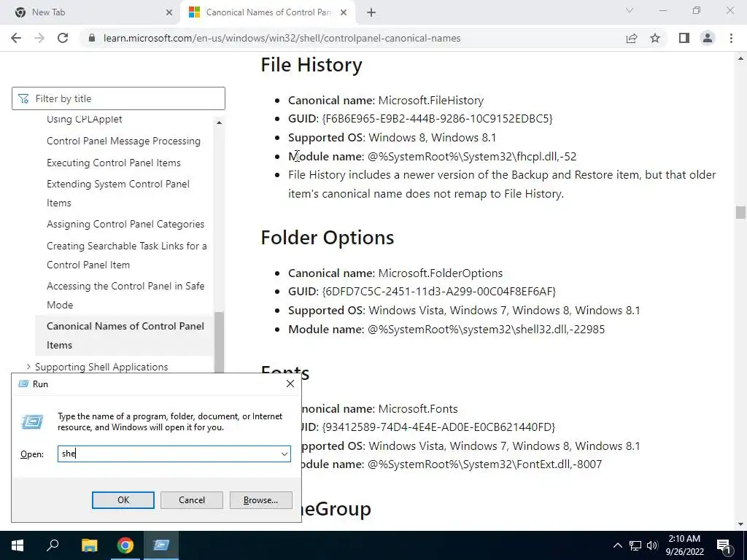The image size is (747, 560).
Task: Open the Chrome profile menu
Action: click(x=708, y=38)
